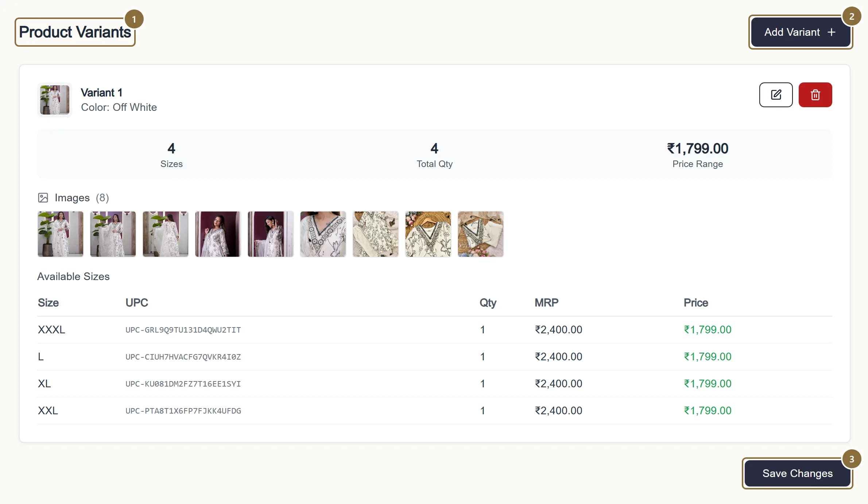Click the Add Variant button
Image resolution: width=868 pixels, height=504 pixels.
coord(801,32)
